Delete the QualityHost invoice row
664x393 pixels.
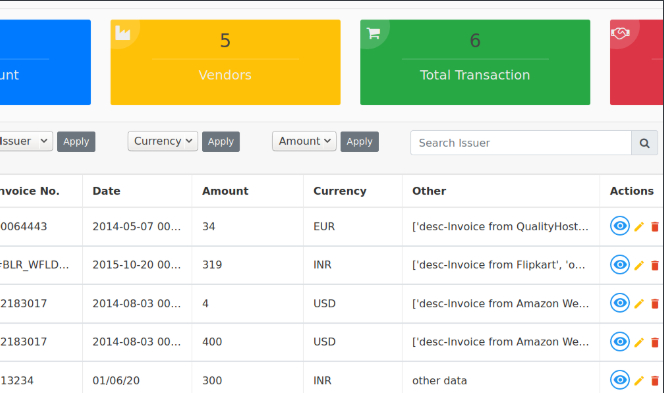pyautogui.click(x=655, y=227)
